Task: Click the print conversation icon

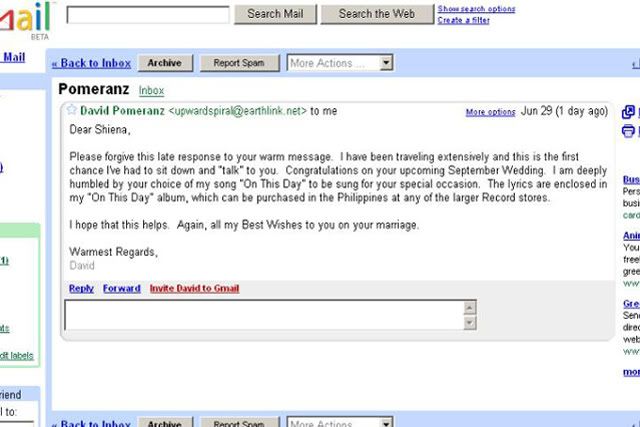Action: coord(628,131)
